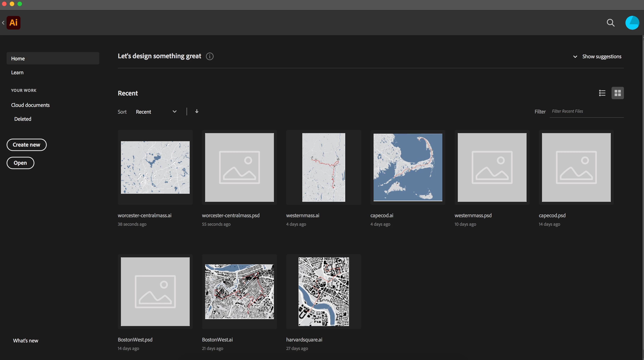
Task: Switch to grid view icon
Action: coord(618,93)
